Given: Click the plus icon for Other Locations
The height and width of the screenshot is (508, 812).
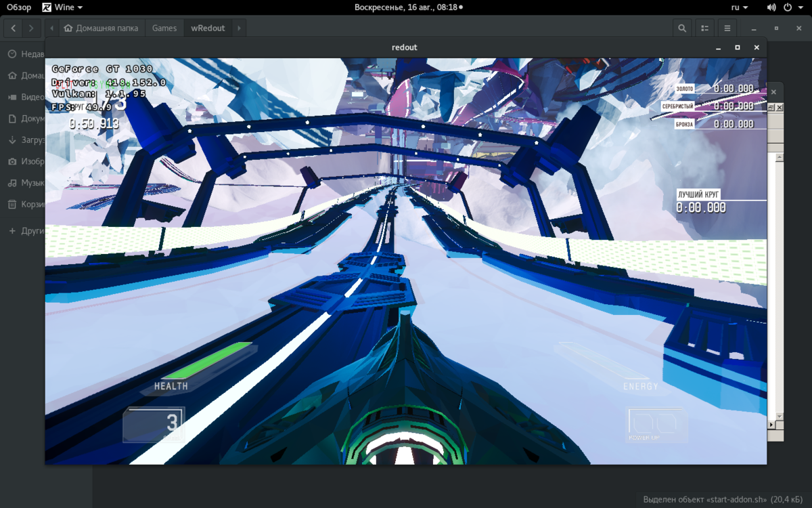Looking at the screenshot, I should coord(12,231).
